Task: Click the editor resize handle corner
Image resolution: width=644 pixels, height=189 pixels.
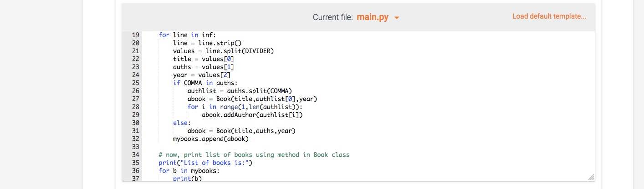Action: (591, 177)
